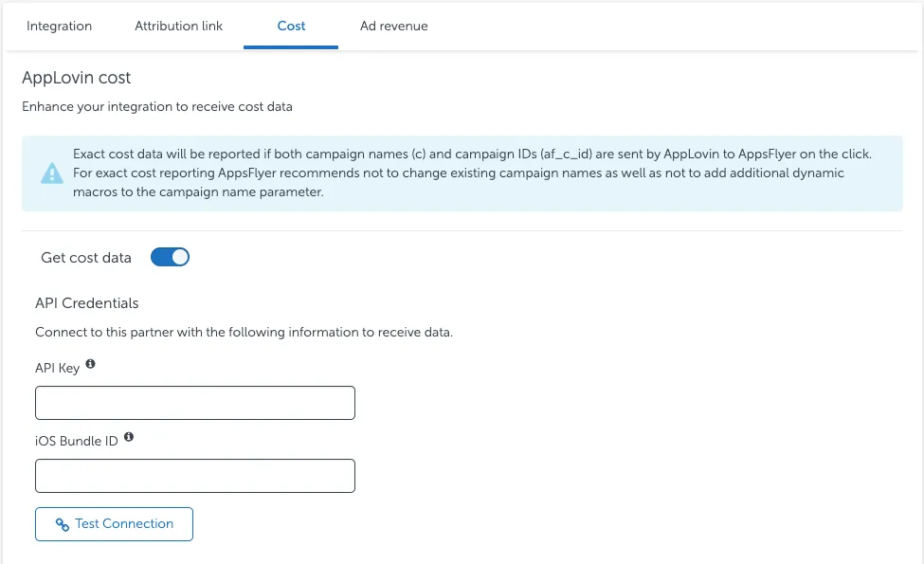
Task: Click the info icon next to API Key
Action: tap(90, 364)
